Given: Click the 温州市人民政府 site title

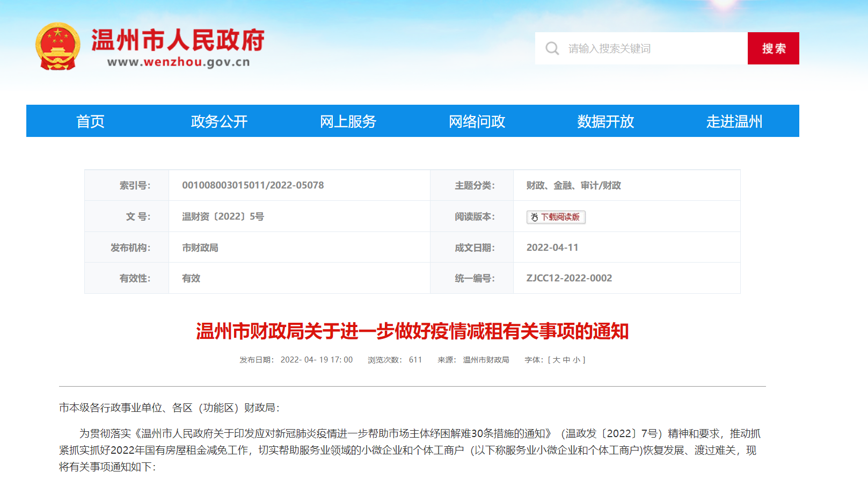Looking at the screenshot, I should (x=178, y=40).
